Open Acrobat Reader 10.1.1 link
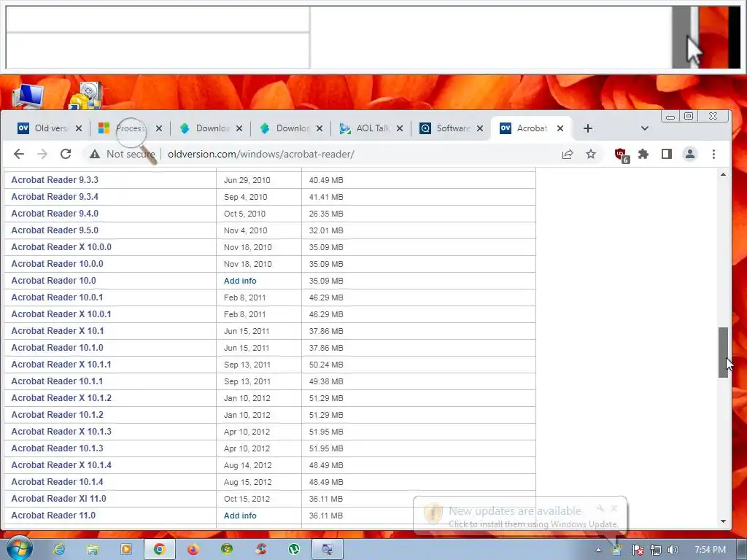747x560 pixels. pos(57,381)
